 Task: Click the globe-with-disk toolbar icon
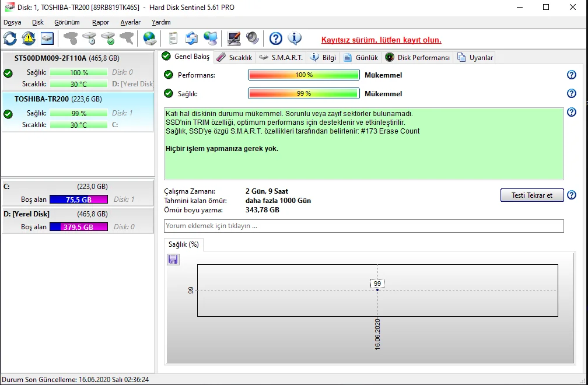tap(149, 38)
